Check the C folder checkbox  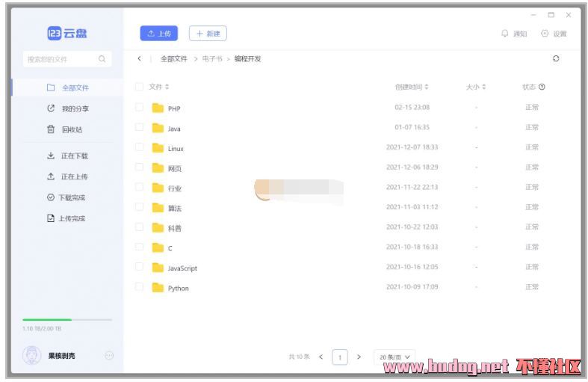point(139,247)
